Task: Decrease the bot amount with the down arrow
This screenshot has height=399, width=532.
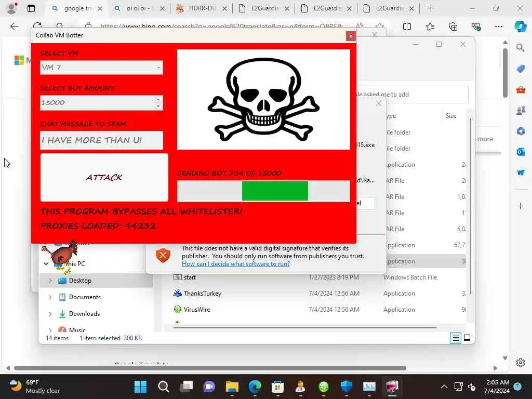Action: point(158,106)
